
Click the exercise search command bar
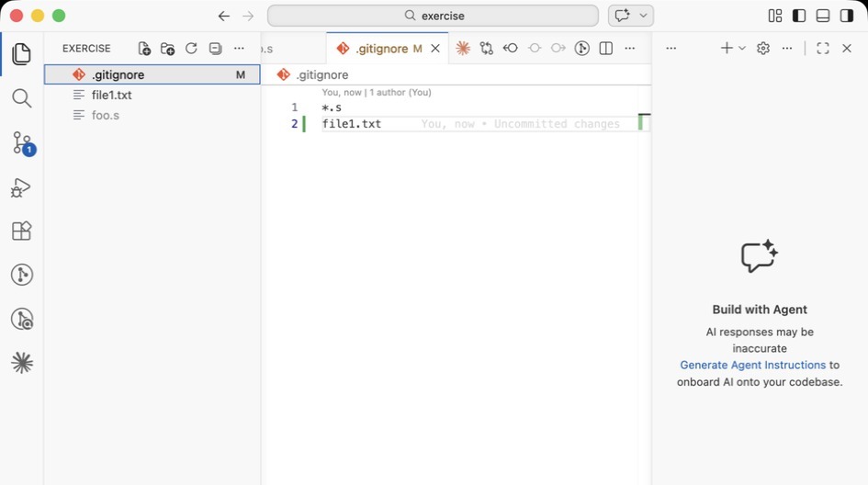pyautogui.click(x=433, y=16)
